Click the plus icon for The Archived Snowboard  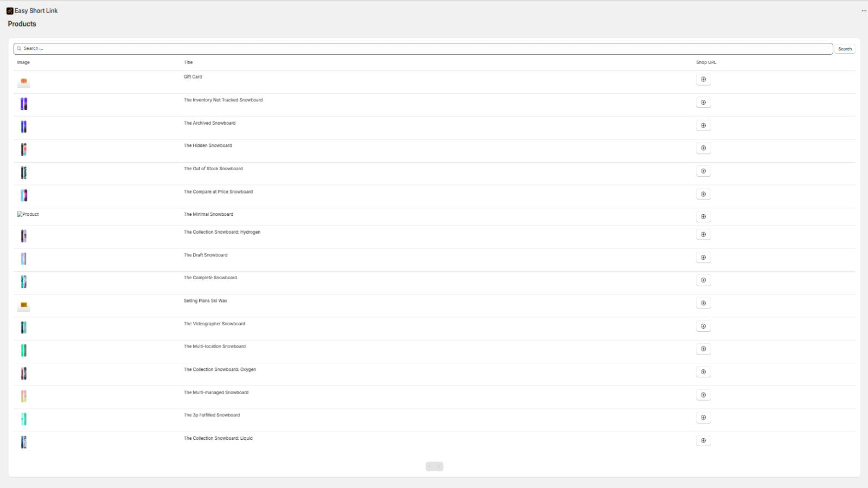703,125
